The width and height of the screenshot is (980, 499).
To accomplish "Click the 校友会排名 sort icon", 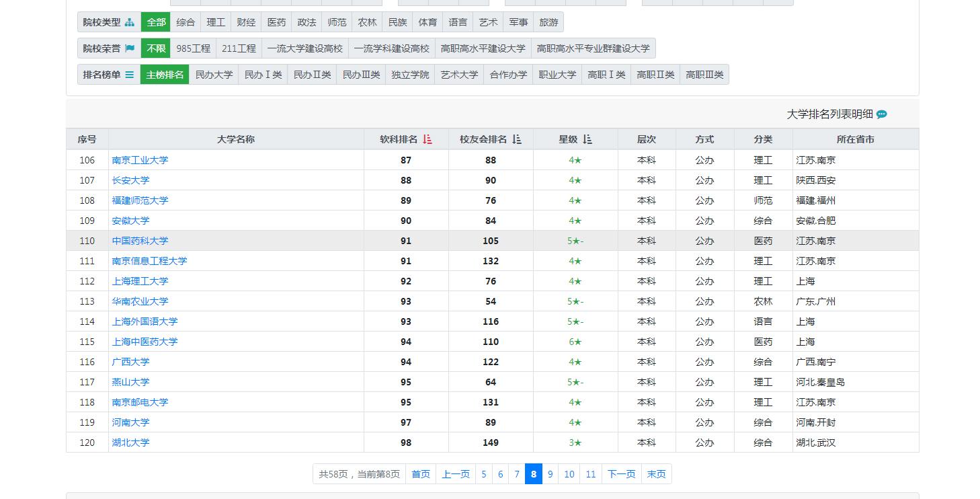I will coord(517,139).
